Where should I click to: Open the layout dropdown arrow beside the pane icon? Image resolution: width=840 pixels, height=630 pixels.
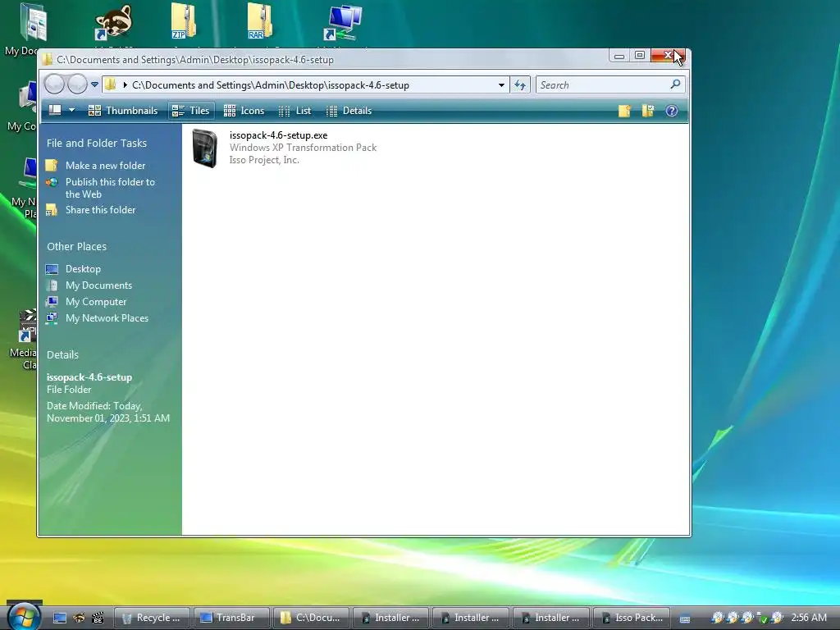point(72,111)
